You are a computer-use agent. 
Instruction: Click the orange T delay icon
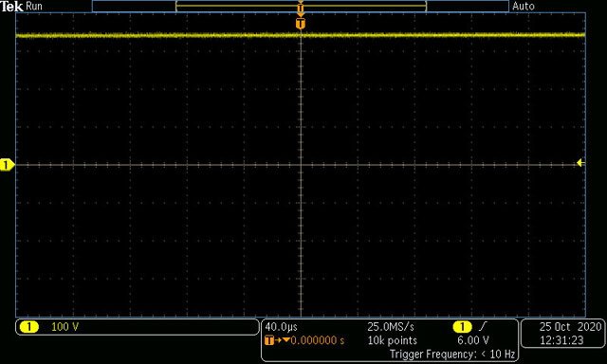269,340
